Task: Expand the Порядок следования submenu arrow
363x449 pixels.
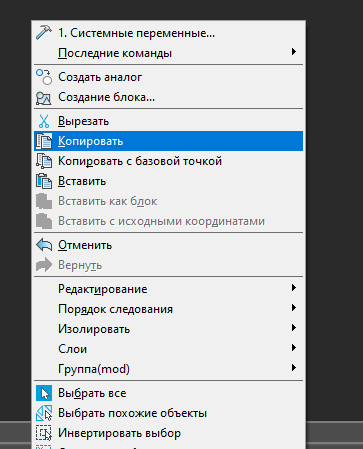Action: pyautogui.click(x=293, y=308)
